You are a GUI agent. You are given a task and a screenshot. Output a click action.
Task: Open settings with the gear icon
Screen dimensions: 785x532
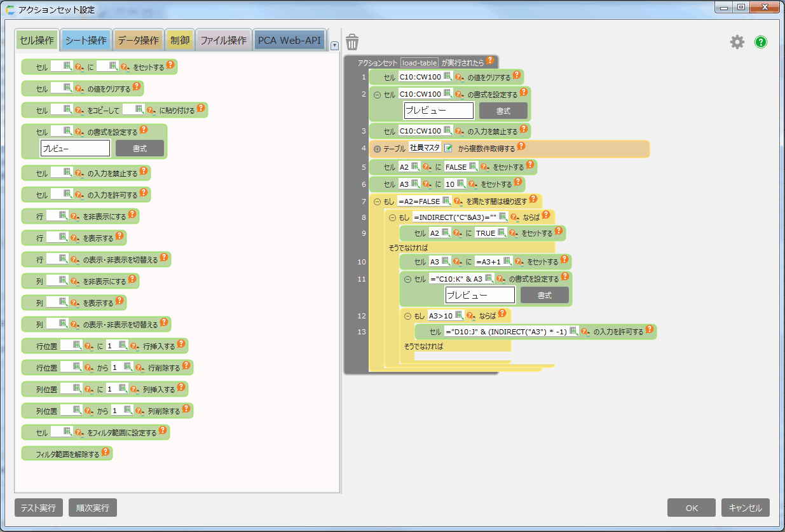[737, 42]
